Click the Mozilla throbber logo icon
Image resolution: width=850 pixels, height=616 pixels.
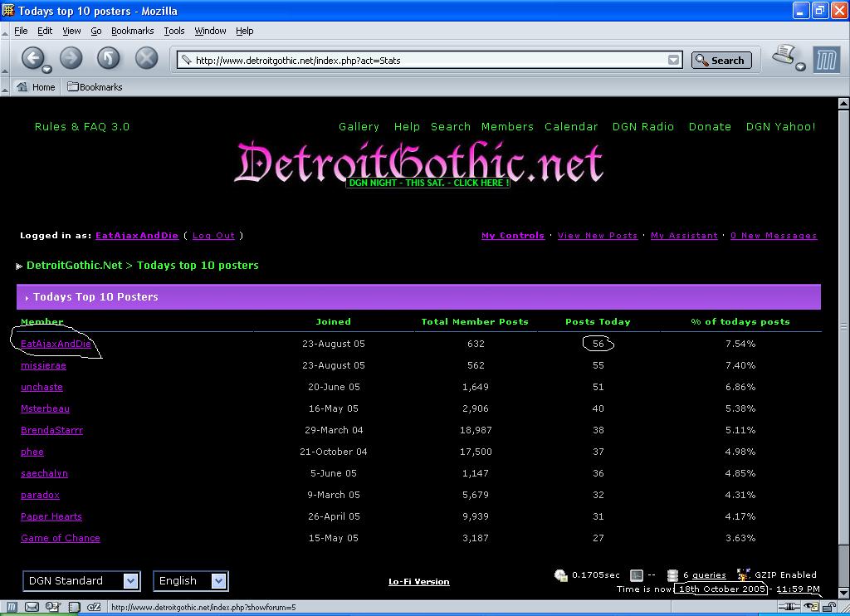826,60
